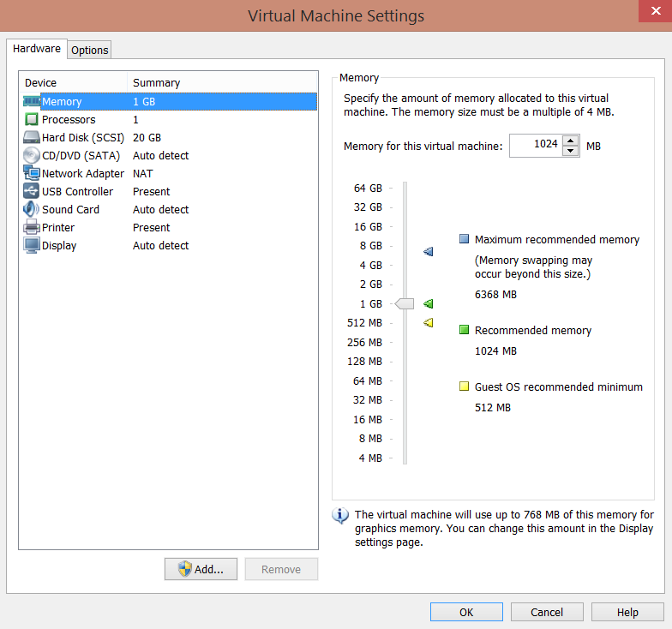This screenshot has height=629, width=672.
Task: Click the memory slider thumb at 1 GB
Action: click(x=405, y=303)
